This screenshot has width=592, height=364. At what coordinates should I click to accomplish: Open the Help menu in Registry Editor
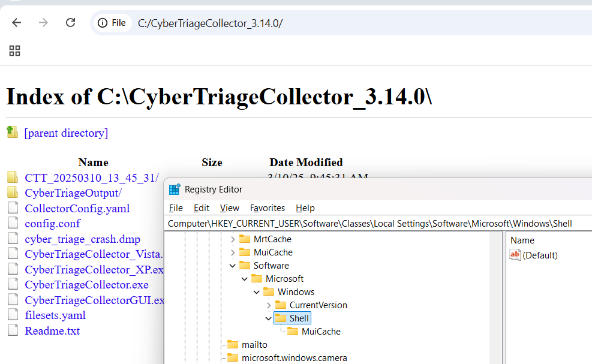[305, 208]
